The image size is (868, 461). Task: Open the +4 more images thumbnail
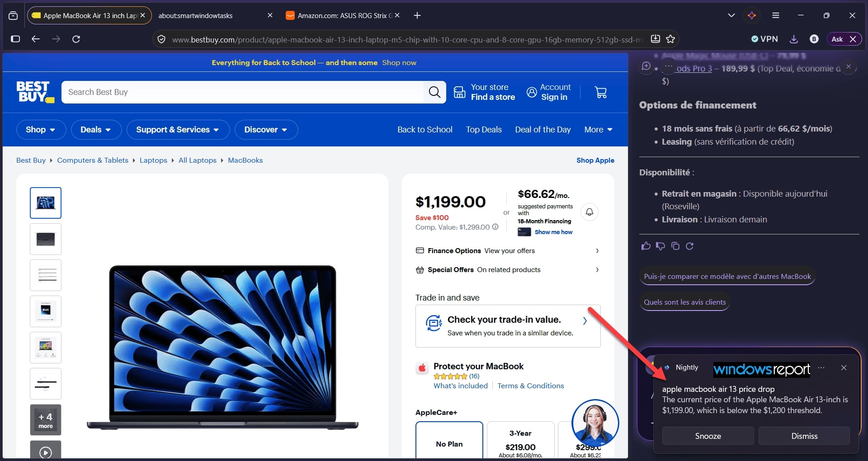pos(46,420)
